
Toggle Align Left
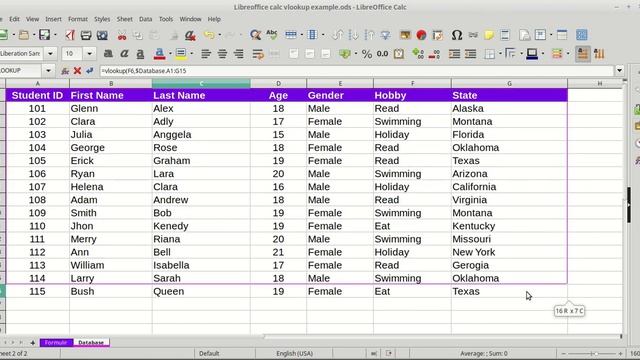pos(206,54)
